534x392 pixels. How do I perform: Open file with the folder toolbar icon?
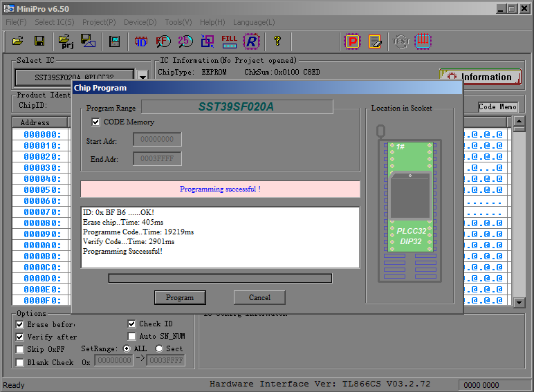click(18, 41)
